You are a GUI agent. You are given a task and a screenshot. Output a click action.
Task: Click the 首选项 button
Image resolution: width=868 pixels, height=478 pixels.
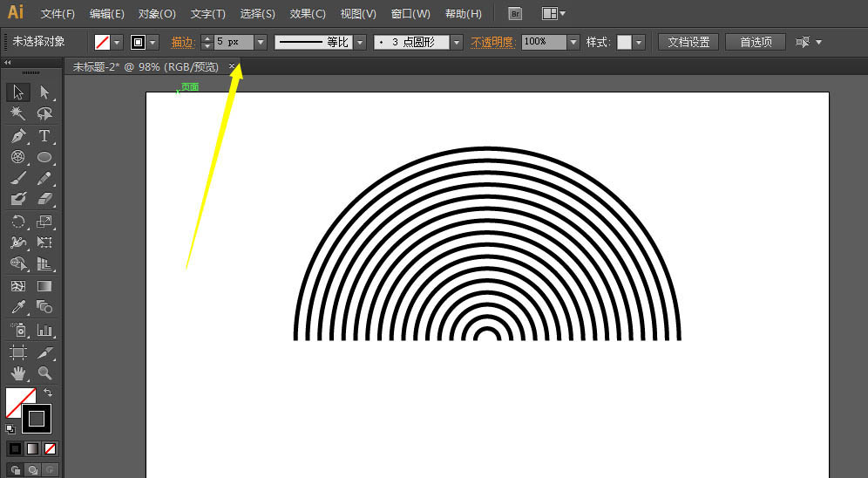coord(755,42)
